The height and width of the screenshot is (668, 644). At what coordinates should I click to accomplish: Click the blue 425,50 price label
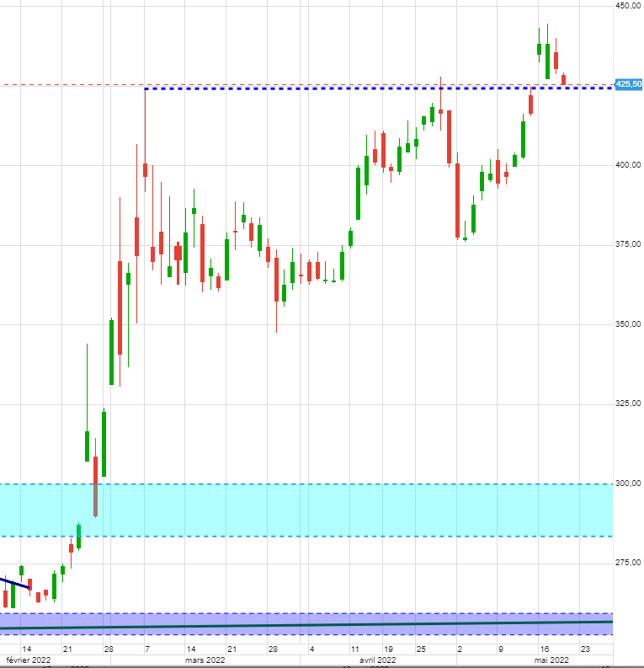[628, 84]
